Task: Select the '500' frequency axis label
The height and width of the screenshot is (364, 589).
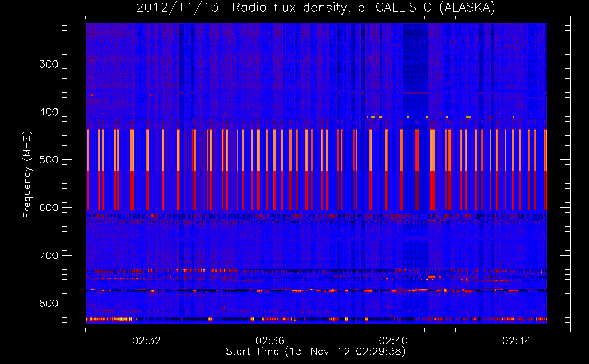Action: coord(49,160)
